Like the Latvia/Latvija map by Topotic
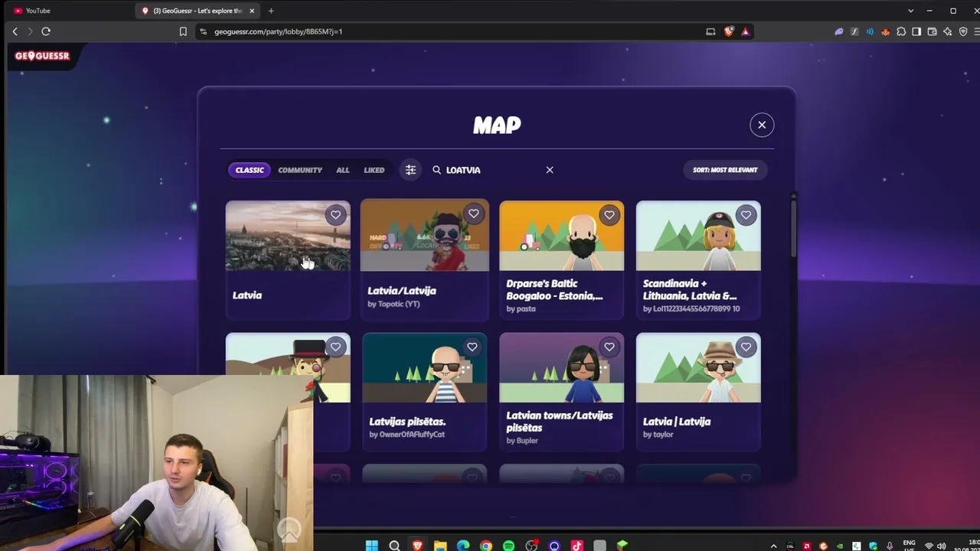The height and width of the screenshot is (551, 980). pos(473,214)
